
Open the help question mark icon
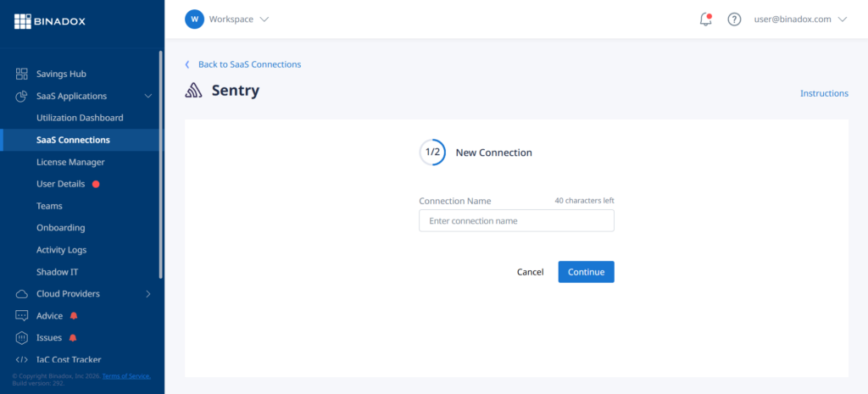point(734,19)
